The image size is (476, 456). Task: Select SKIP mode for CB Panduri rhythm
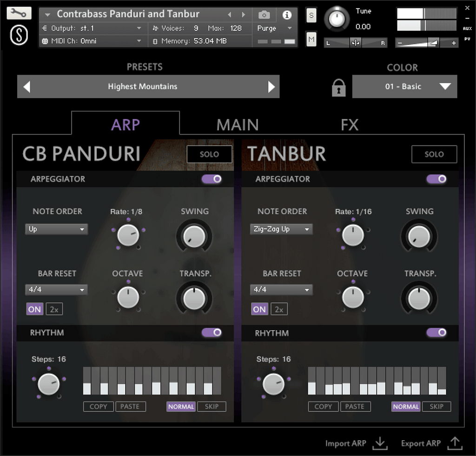tap(212, 407)
